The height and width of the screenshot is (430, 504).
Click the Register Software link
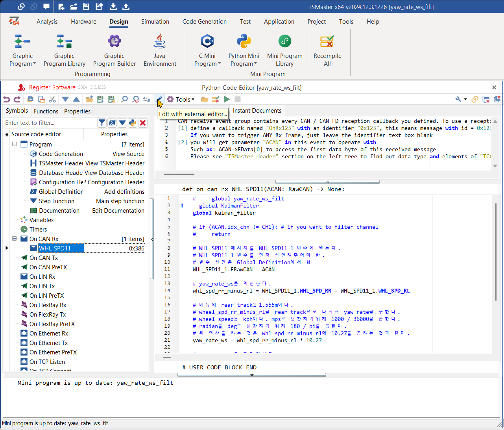tap(52, 87)
